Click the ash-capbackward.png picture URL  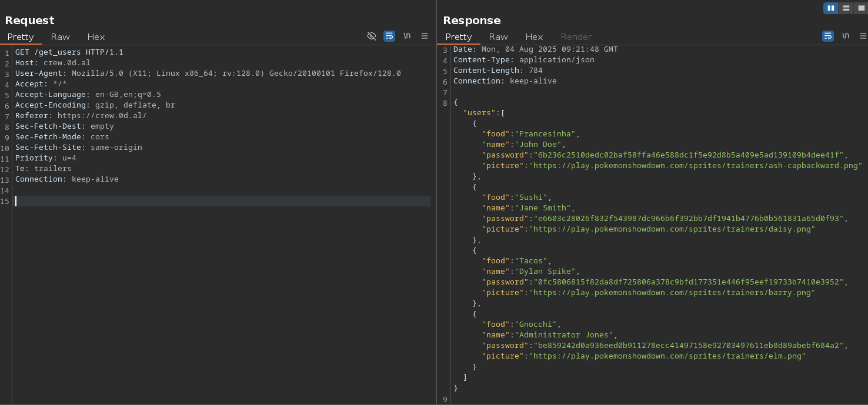pyautogui.click(x=696, y=166)
